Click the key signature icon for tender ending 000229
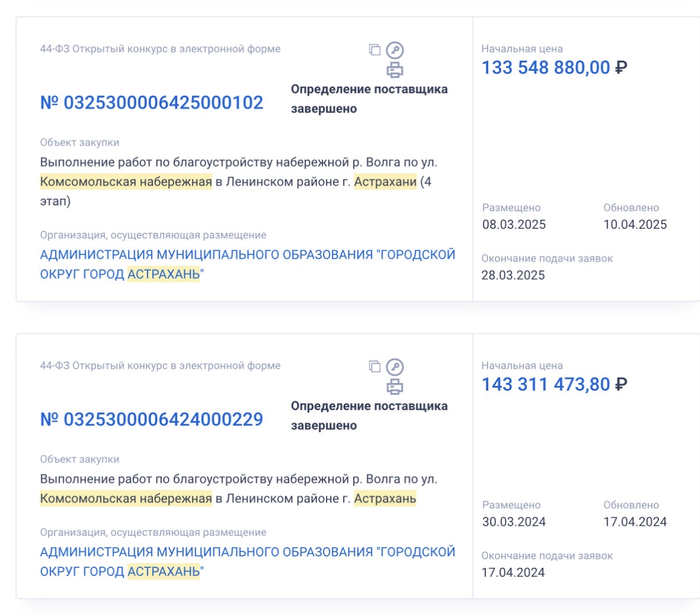The image size is (700, 616). (x=395, y=366)
